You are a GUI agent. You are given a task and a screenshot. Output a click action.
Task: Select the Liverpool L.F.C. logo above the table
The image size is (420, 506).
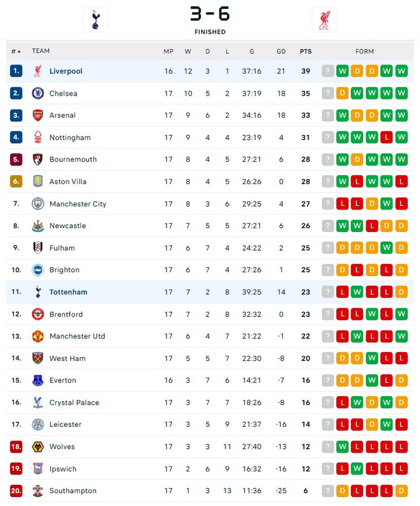tap(324, 20)
